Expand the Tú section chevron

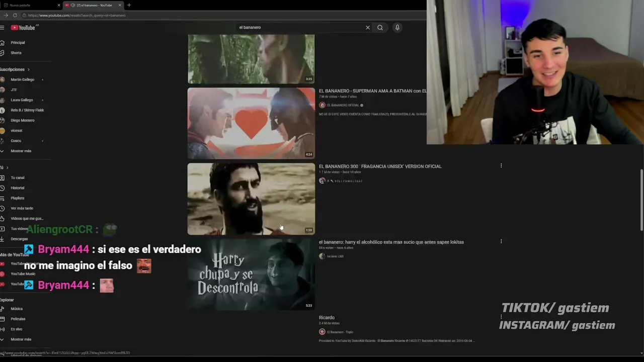coord(7,167)
